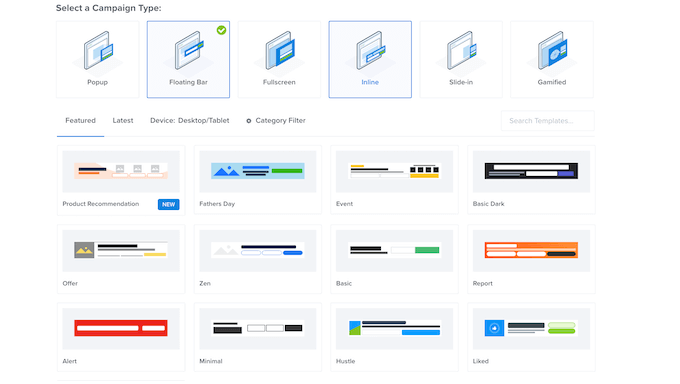This screenshot has width=680, height=384.
Task: Open the Fathers Day template thumbnail
Action: (258, 171)
